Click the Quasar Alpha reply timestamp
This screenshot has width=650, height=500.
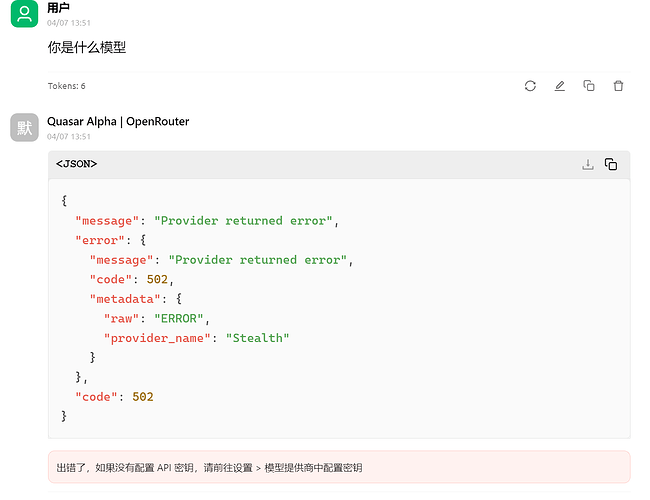(68, 136)
